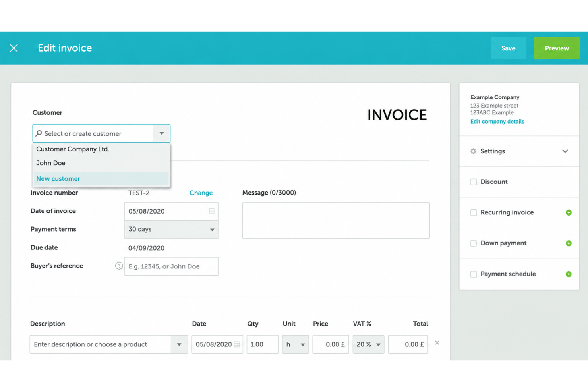Click the Qty field showing 1.00
The width and height of the screenshot is (588, 392).
point(263,344)
